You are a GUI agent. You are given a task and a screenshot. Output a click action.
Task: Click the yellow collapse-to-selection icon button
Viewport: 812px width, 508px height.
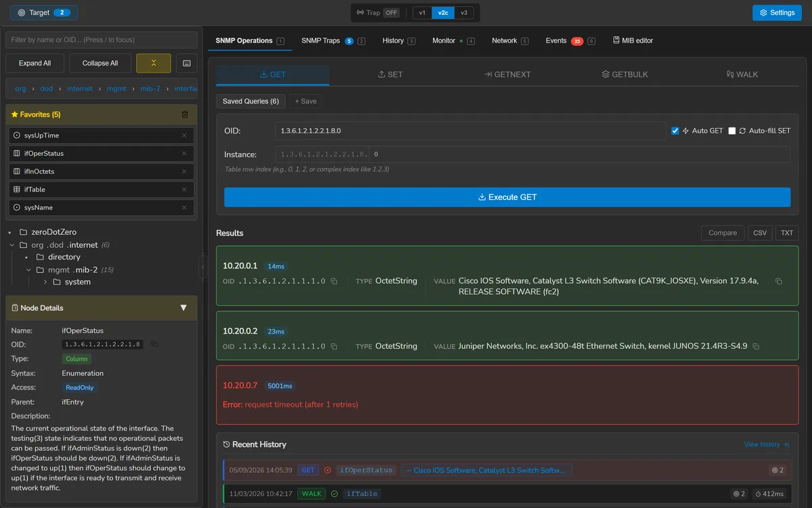tap(154, 63)
